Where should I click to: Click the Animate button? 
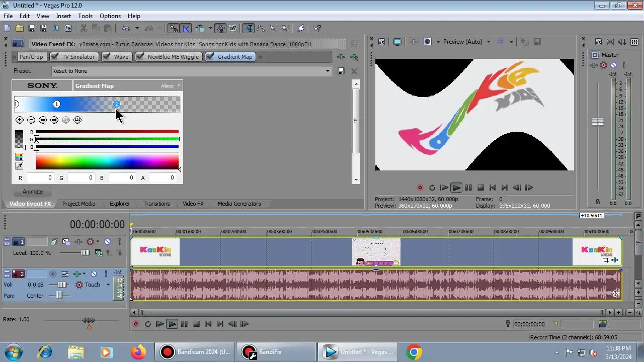tap(33, 192)
